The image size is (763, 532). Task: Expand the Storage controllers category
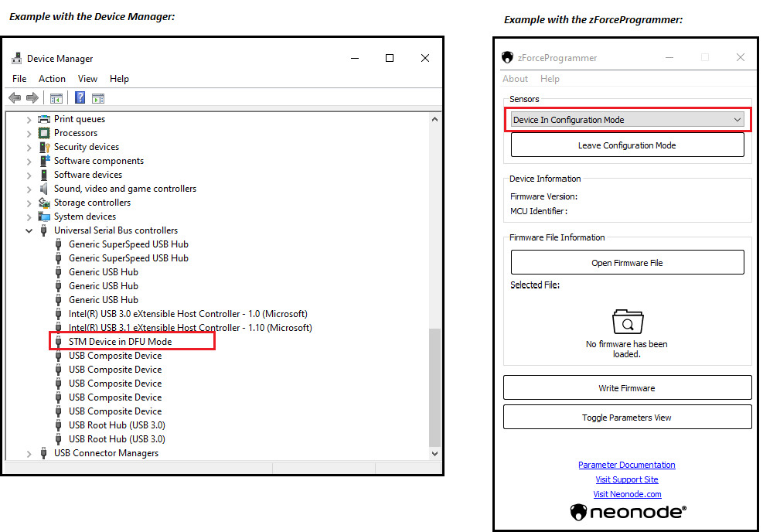pos(29,203)
